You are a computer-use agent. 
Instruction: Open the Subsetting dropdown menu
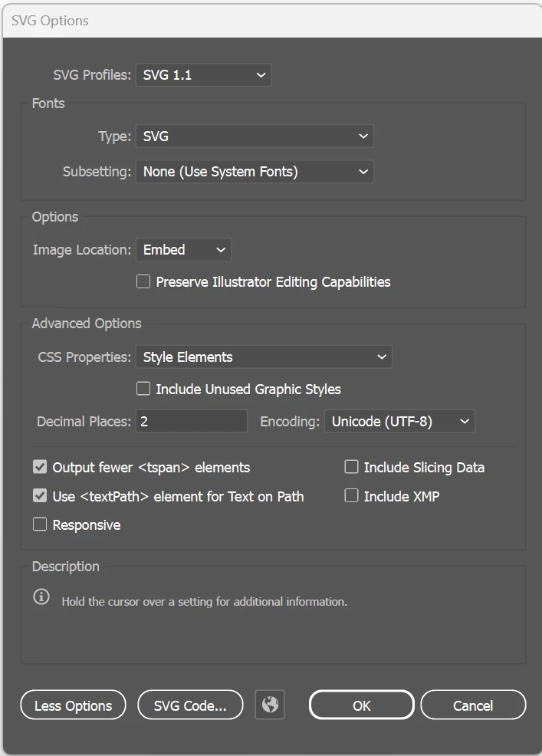coord(255,172)
